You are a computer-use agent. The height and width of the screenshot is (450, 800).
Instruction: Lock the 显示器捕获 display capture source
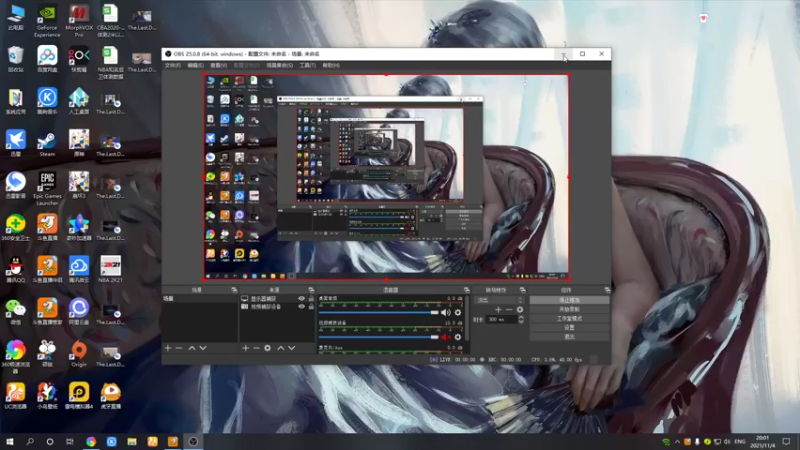[x=311, y=298]
